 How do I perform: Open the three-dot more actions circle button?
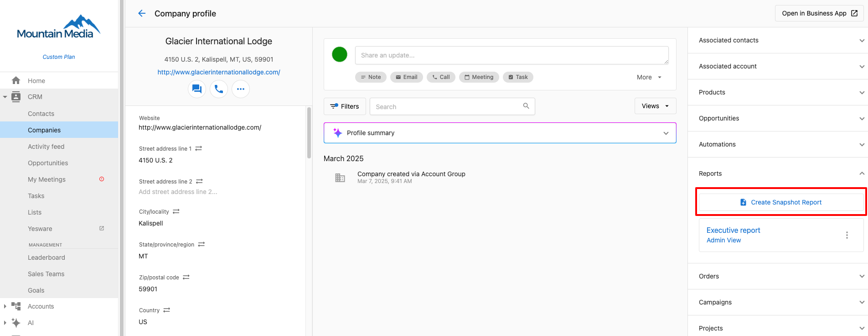(x=241, y=89)
